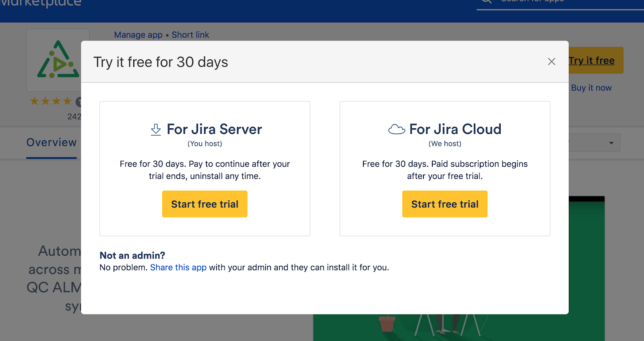The image size is (644, 341).
Task: Click the Jira Cloud cloud icon
Action: coord(396,129)
